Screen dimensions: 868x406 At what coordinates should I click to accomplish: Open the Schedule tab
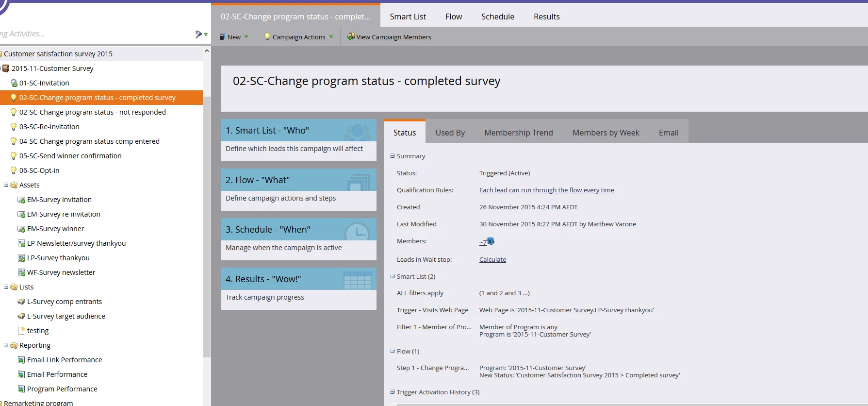[497, 17]
